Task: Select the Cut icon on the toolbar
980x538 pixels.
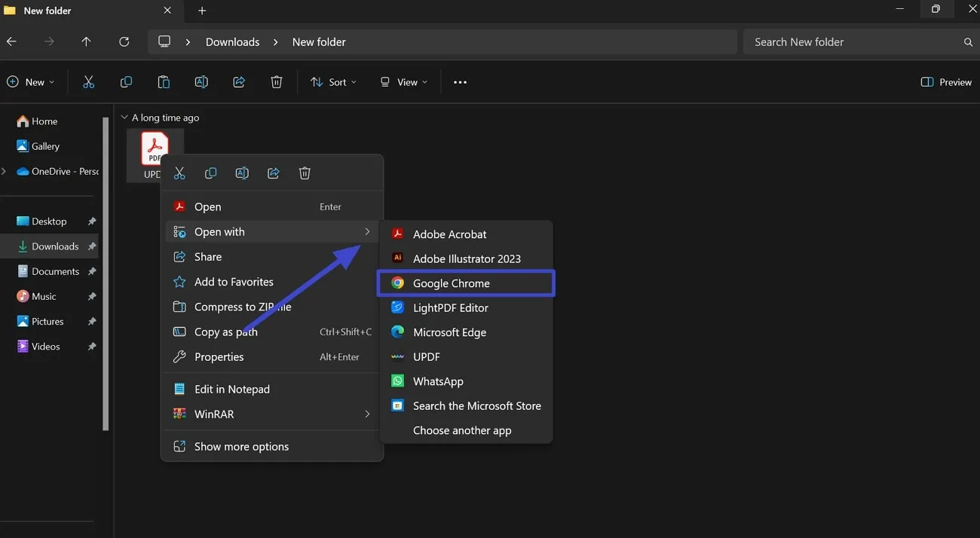Action: click(88, 81)
